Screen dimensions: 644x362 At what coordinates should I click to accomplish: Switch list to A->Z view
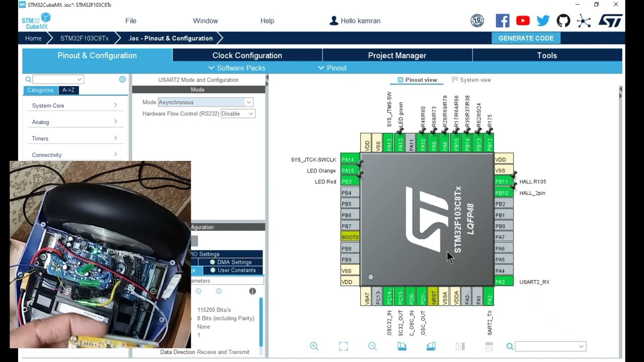click(68, 90)
